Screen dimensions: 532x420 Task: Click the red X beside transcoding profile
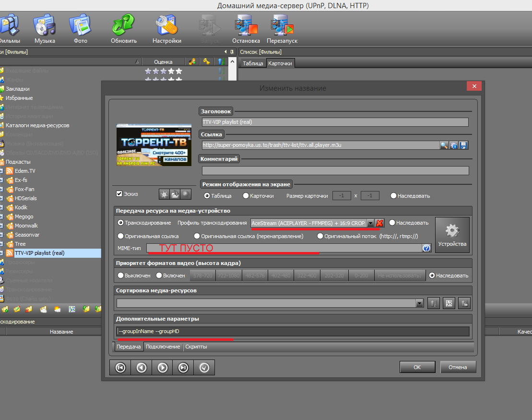(x=379, y=223)
